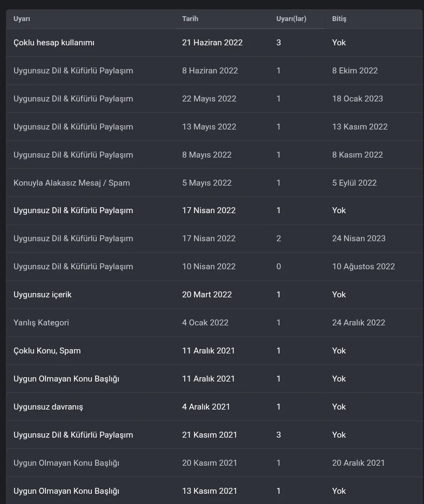Click the 20 Aralık 2021 expiry date
The width and height of the screenshot is (424, 504).
tap(359, 463)
